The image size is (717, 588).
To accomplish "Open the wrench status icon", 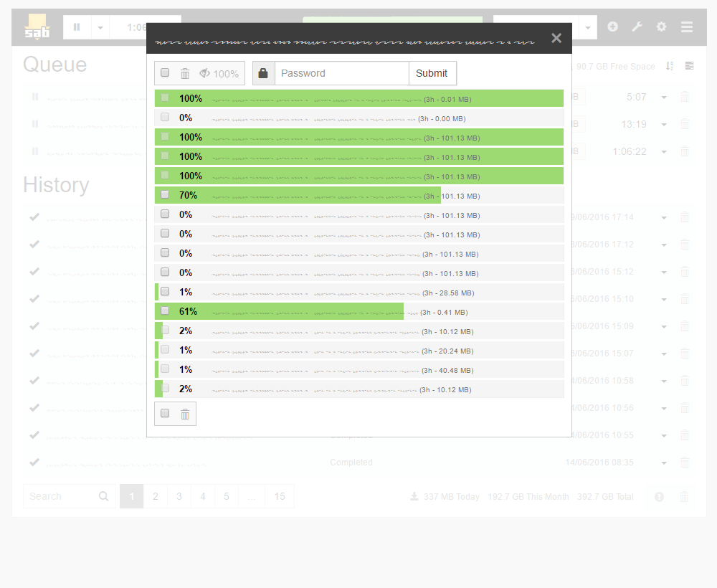I will point(637,27).
